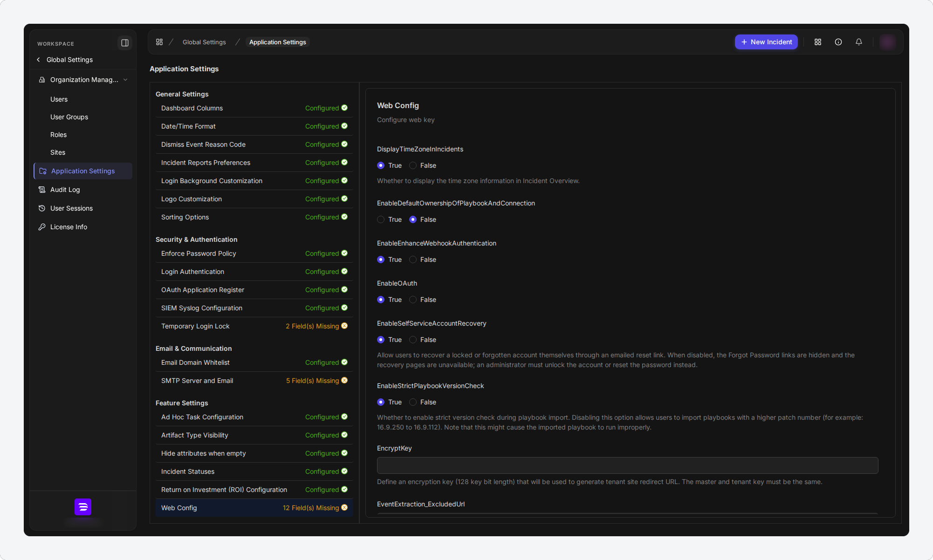
Task: Open Artifact Type Visibility row
Action: [254, 435]
